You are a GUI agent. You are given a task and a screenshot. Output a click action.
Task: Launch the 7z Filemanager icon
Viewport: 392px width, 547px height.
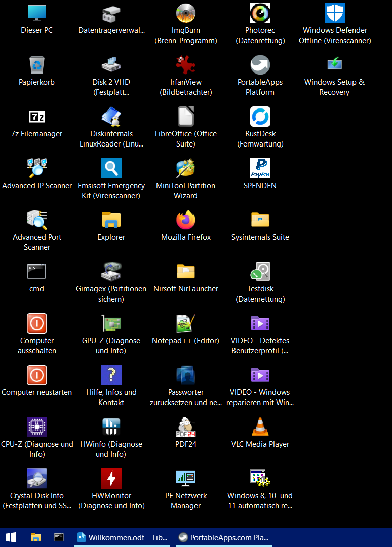pos(37,117)
